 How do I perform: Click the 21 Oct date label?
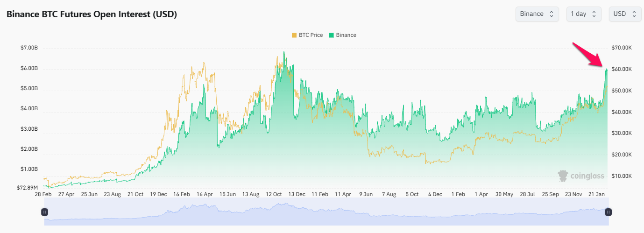(x=135, y=194)
